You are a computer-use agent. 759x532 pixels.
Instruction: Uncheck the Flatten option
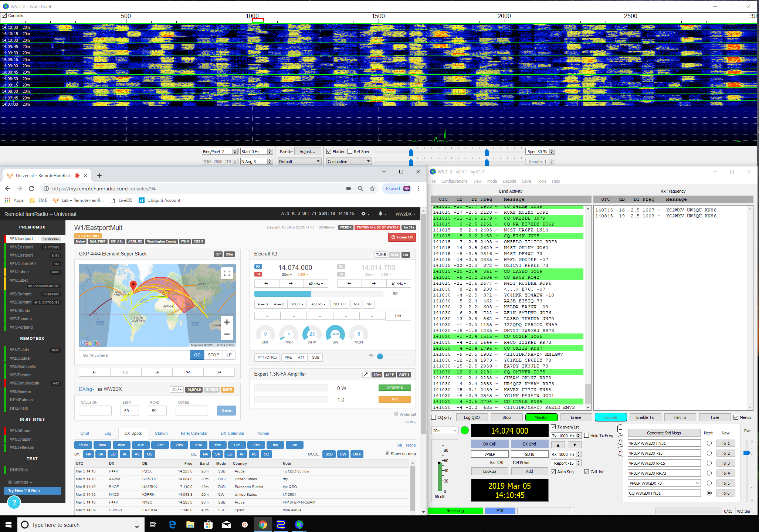[x=329, y=152]
